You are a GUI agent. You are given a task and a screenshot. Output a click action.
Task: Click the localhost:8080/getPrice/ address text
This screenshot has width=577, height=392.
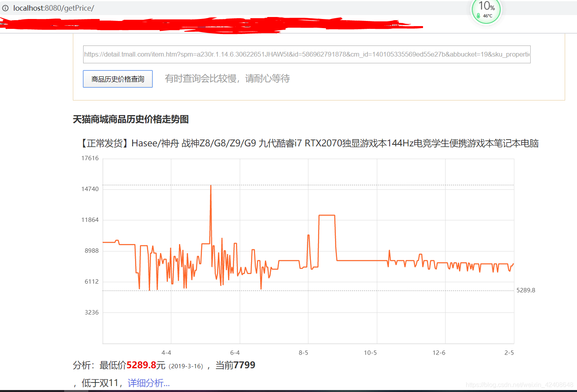pyautogui.click(x=53, y=8)
